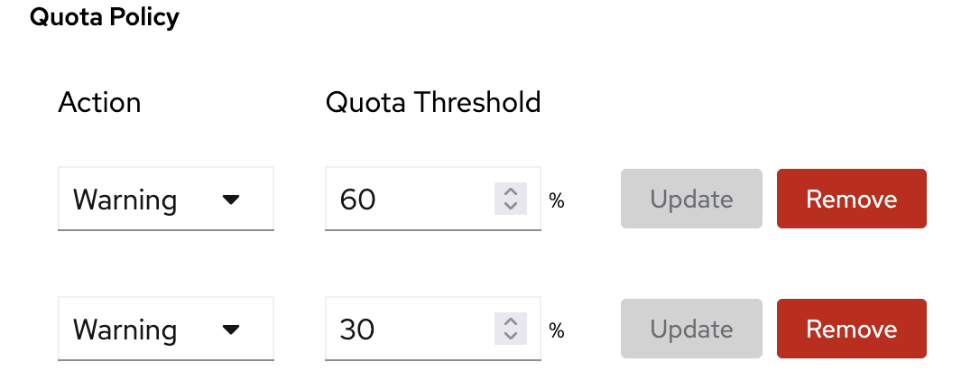Image resolution: width=980 pixels, height=390 pixels.
Task: Click the percent sign beside the 30 field
Action: 557,330
